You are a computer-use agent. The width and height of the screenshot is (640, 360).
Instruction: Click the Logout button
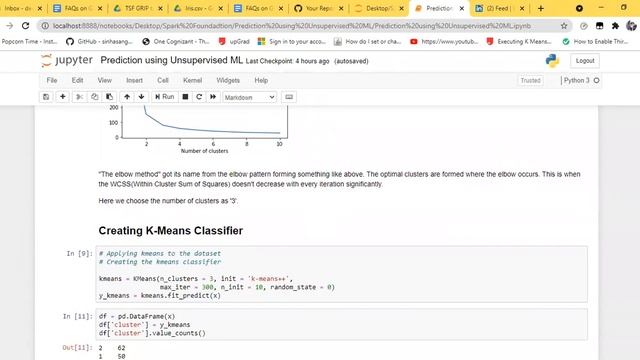click(585, 61)
